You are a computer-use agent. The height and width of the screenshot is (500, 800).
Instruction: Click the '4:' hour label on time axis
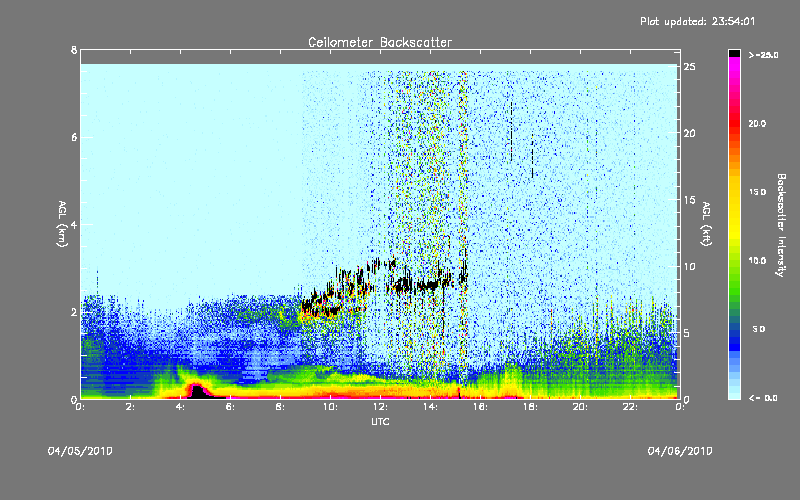[x=181, y=407]
